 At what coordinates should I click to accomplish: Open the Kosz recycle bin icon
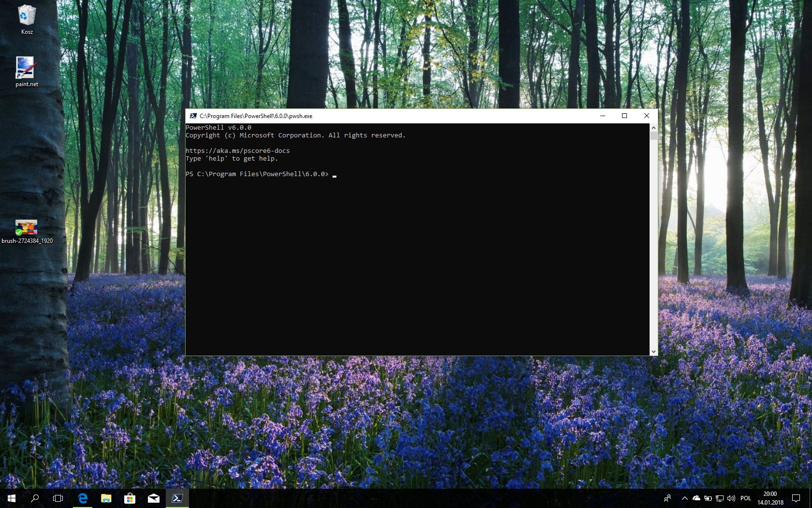pos(27,19)
